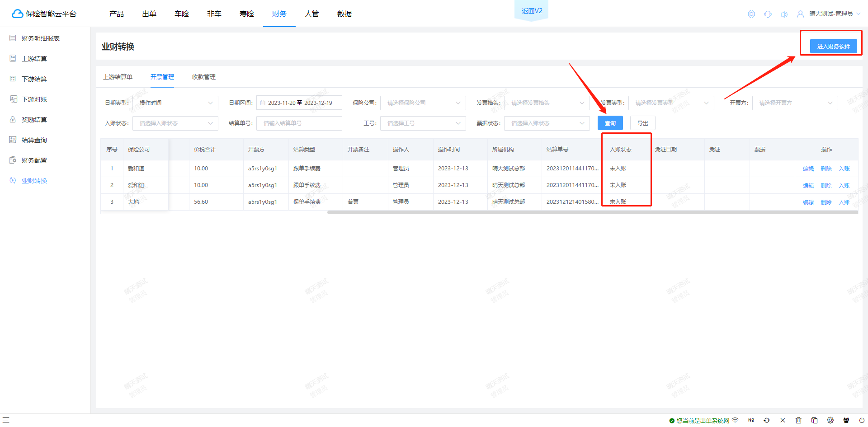Click the 财务配置 sidebar icon
Viewport: 868px width, 427px height.
(x=13, y=160)
